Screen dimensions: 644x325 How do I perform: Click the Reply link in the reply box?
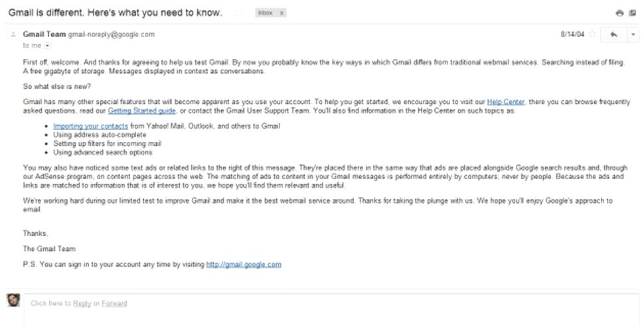point(82,304)
